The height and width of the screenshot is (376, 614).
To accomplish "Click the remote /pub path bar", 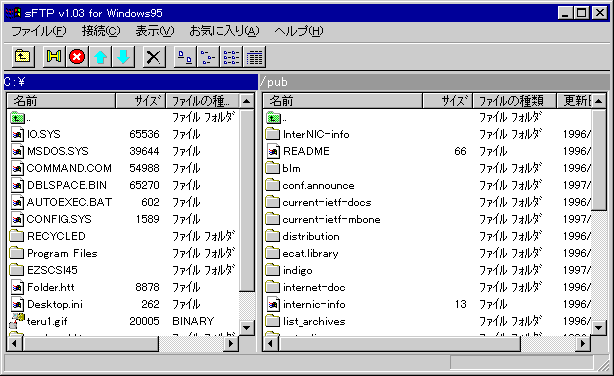I will (435, 82).
